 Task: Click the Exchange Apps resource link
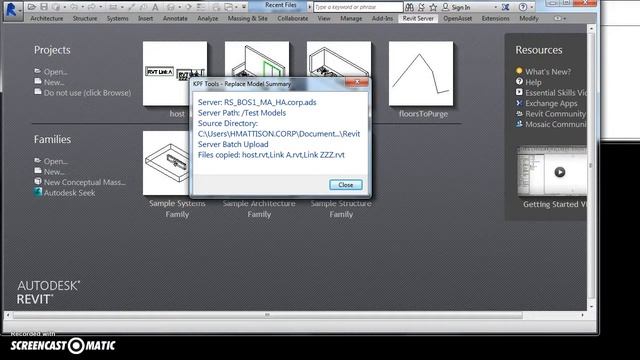(551, 103)
